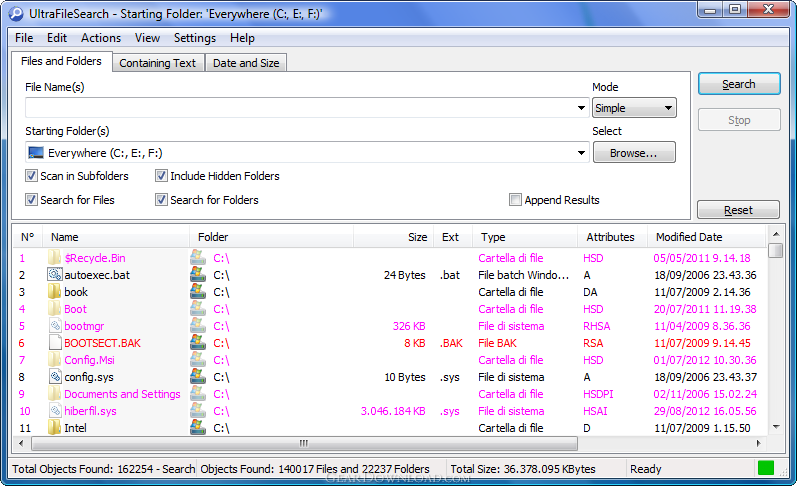Click the file icon of hiberfil.sys

pos(54,411)
